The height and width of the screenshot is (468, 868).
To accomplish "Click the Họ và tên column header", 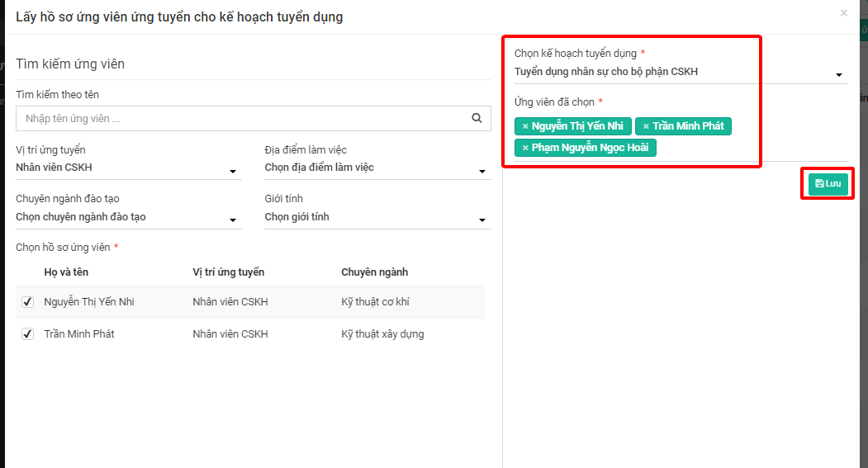I will click(x=66, y=272).
